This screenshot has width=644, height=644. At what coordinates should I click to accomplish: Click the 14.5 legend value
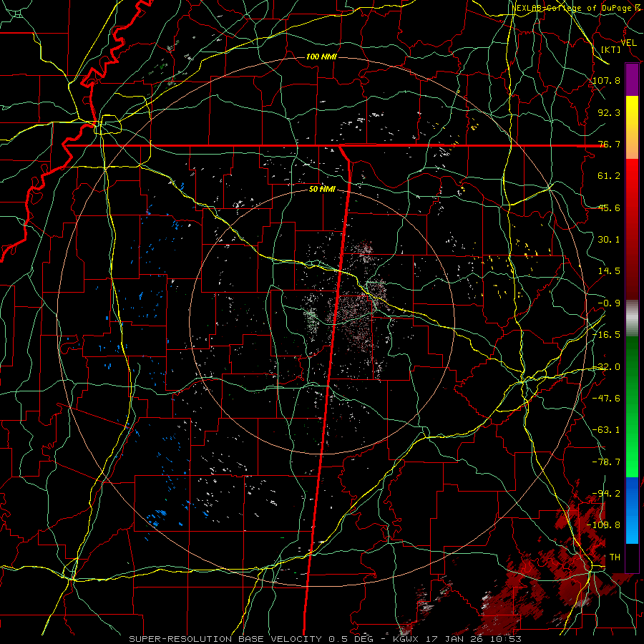[609, 271]
